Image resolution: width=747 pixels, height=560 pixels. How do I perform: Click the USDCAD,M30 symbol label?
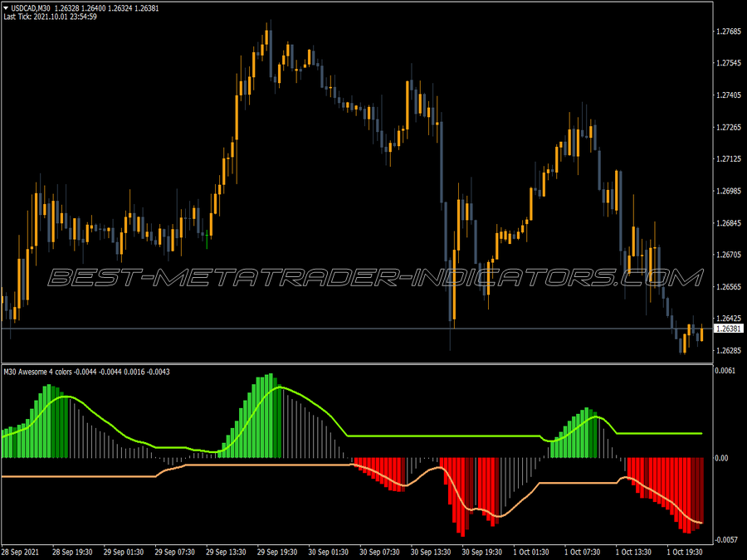pos(31,8)
